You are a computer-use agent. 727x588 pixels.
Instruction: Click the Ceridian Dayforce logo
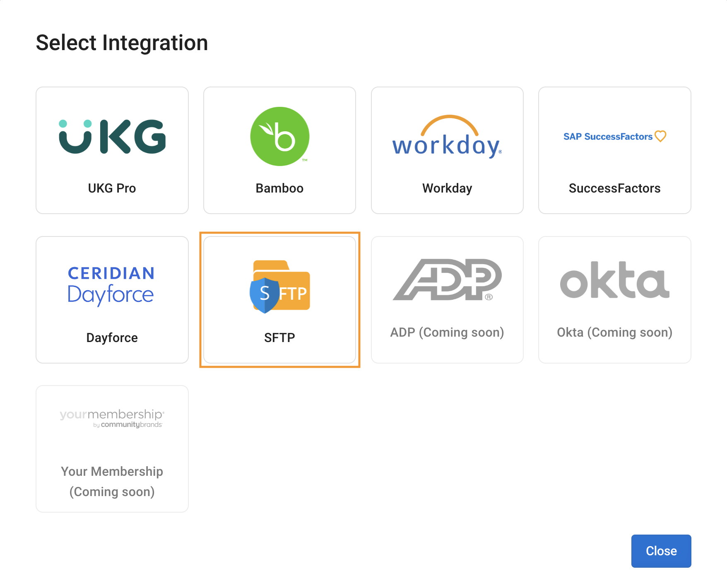[x=111, y=286]
